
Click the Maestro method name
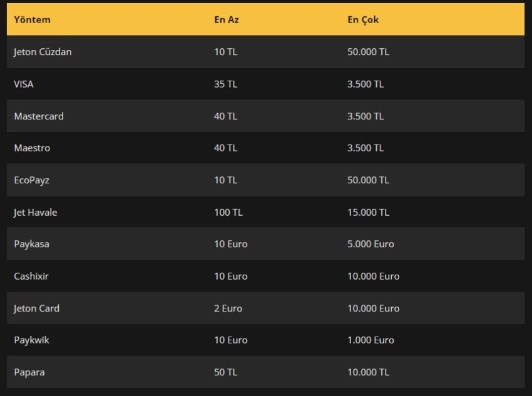pos(32,148)
